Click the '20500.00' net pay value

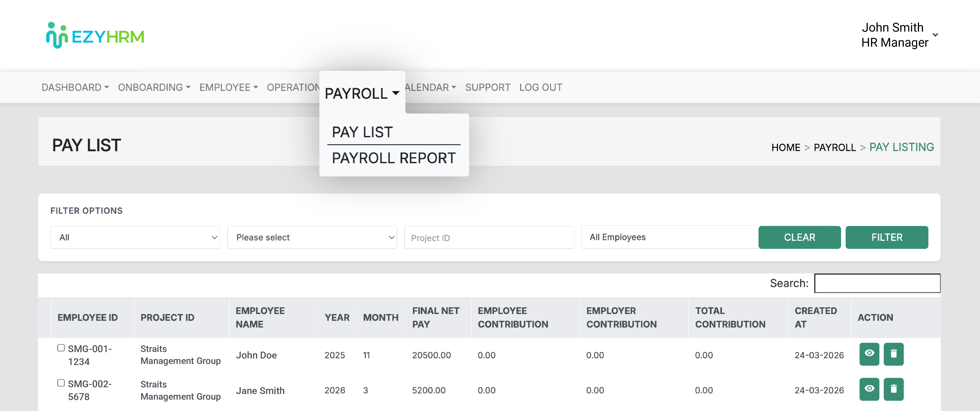tap(431, 355)
